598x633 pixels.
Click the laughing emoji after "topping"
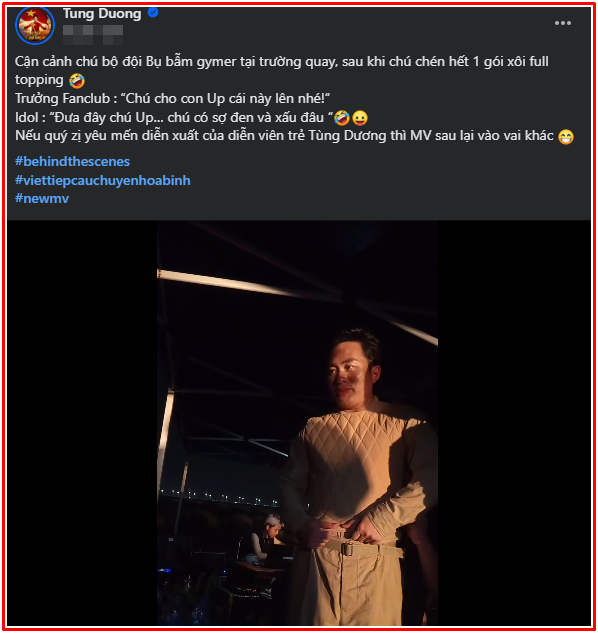77,80
